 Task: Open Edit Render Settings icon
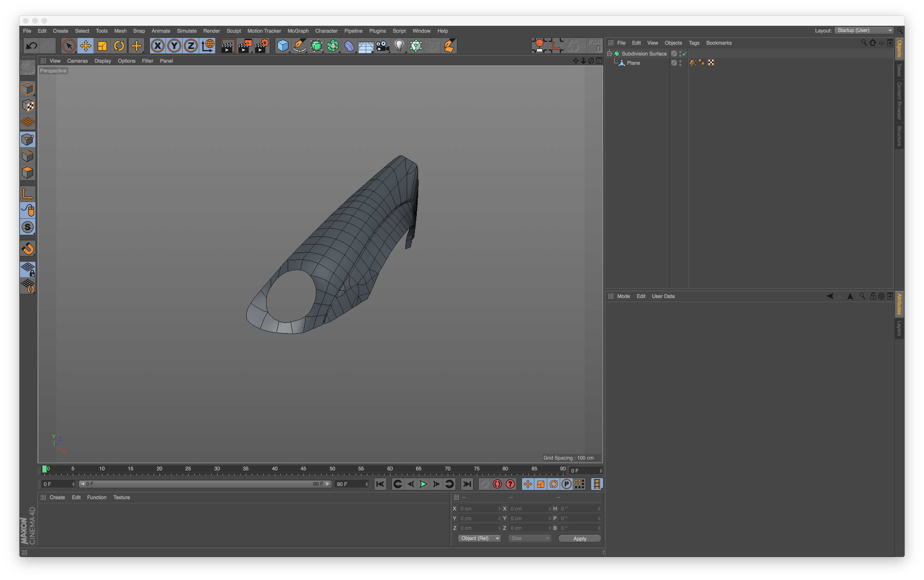click(x=262, y=46)
